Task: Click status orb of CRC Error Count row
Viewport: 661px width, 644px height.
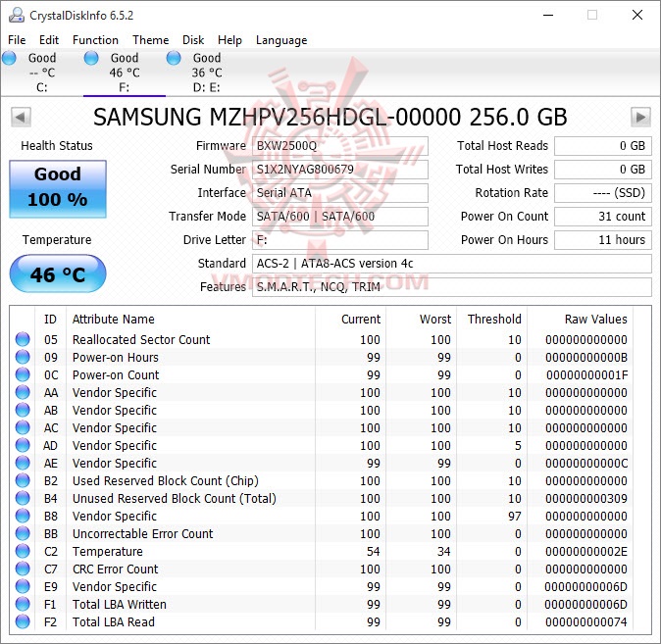Action: pyautogui.click(x=23, y=569)
